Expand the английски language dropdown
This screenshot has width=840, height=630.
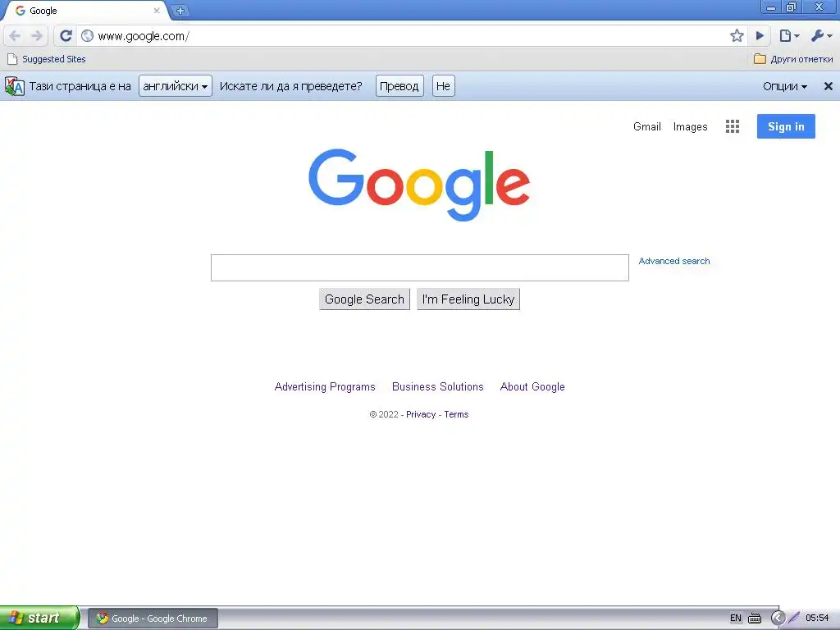(x=176, y=85)
